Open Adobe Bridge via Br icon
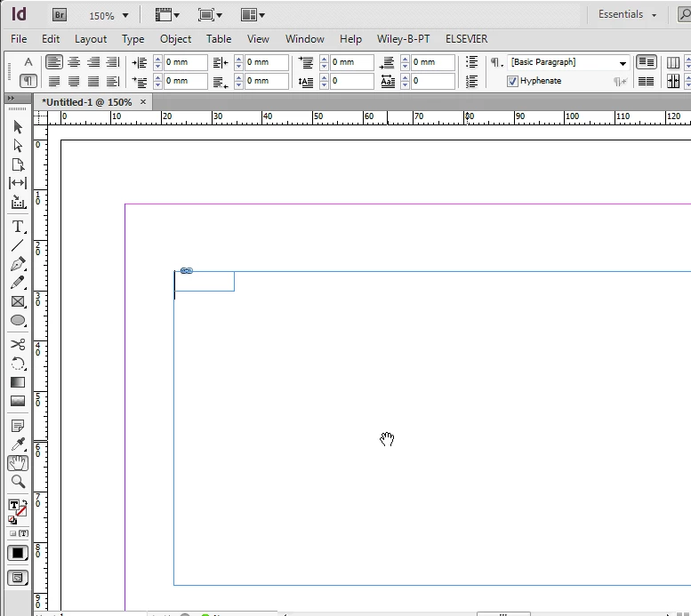The image size is (691, 616). tap(59, 15)
